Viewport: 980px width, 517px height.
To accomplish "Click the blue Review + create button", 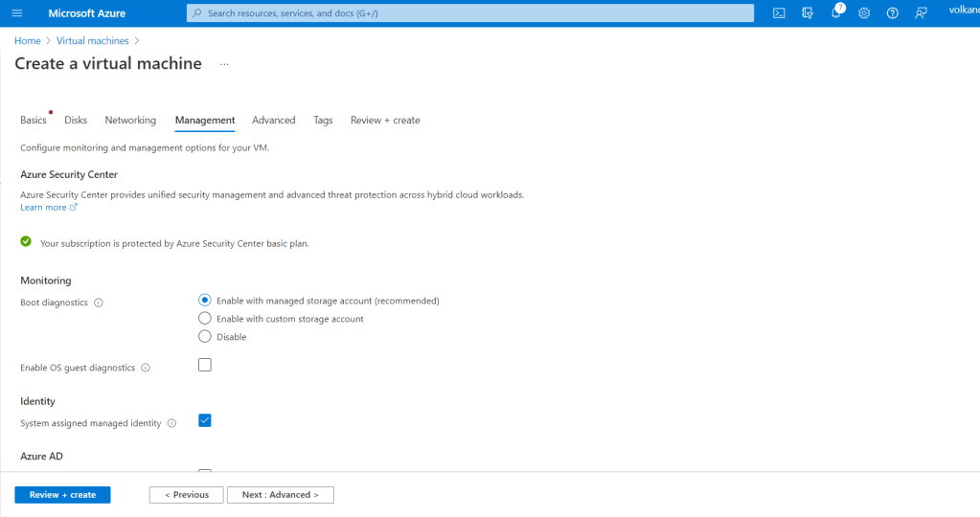I will click(62, 495).
